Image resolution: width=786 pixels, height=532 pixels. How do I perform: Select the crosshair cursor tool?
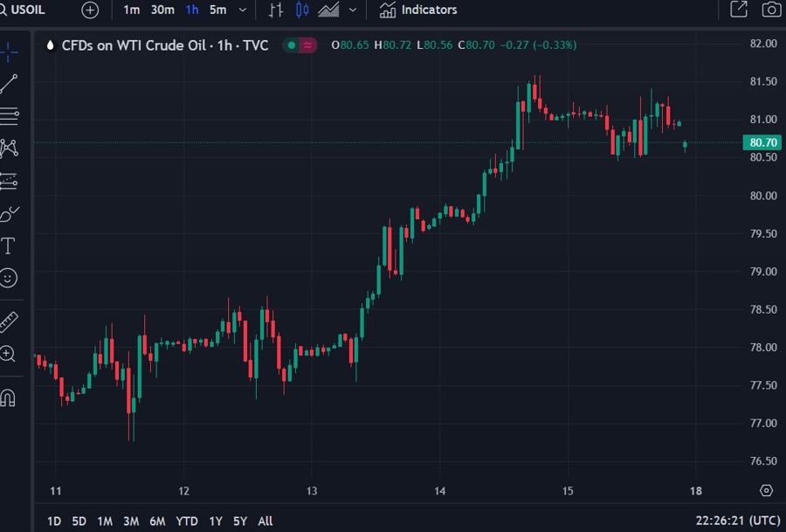point(9,52)
